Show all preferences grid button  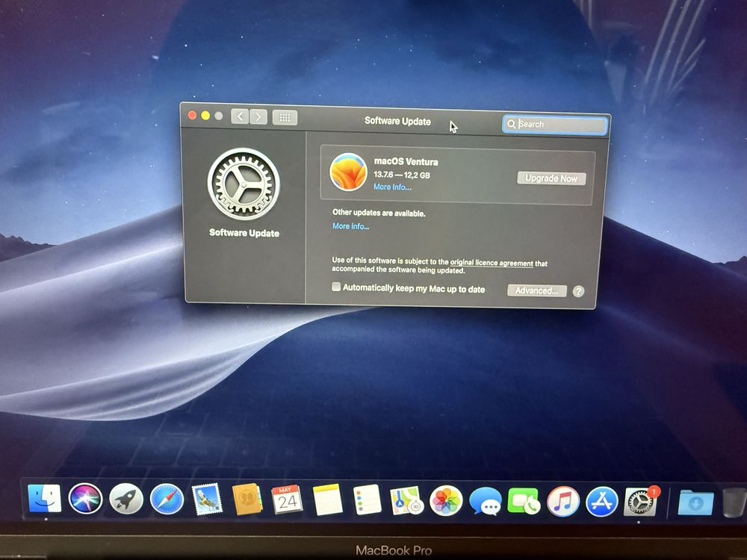tap(285, 117)
